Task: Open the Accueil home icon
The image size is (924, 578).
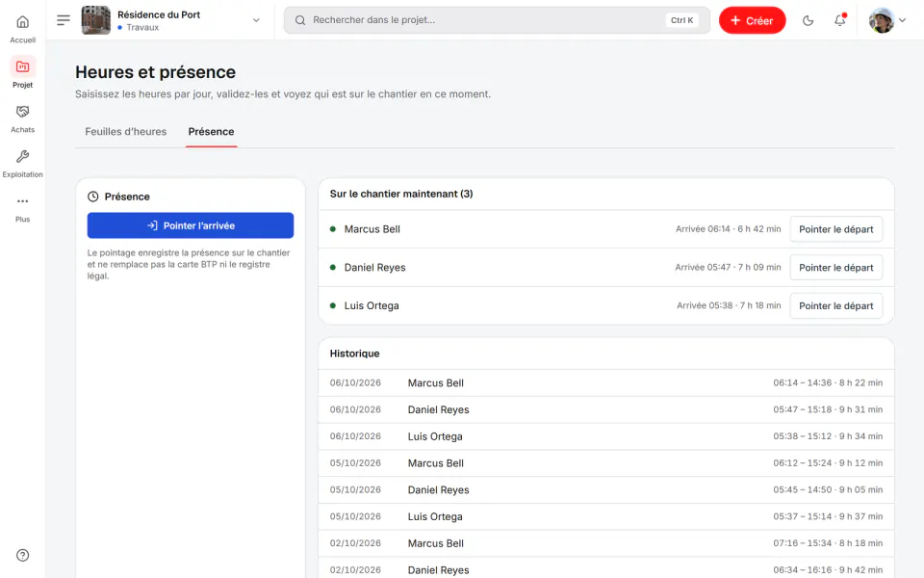Action: click(22, 22)
